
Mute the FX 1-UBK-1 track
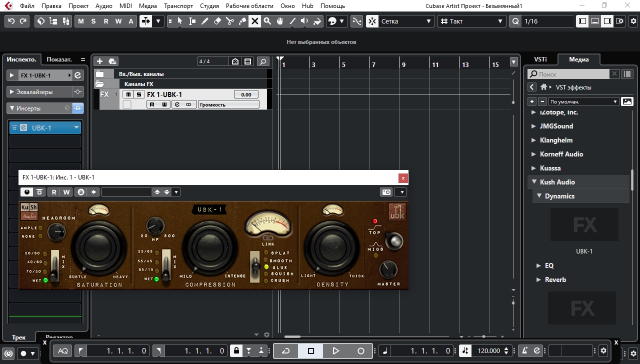tap(128, 94)
